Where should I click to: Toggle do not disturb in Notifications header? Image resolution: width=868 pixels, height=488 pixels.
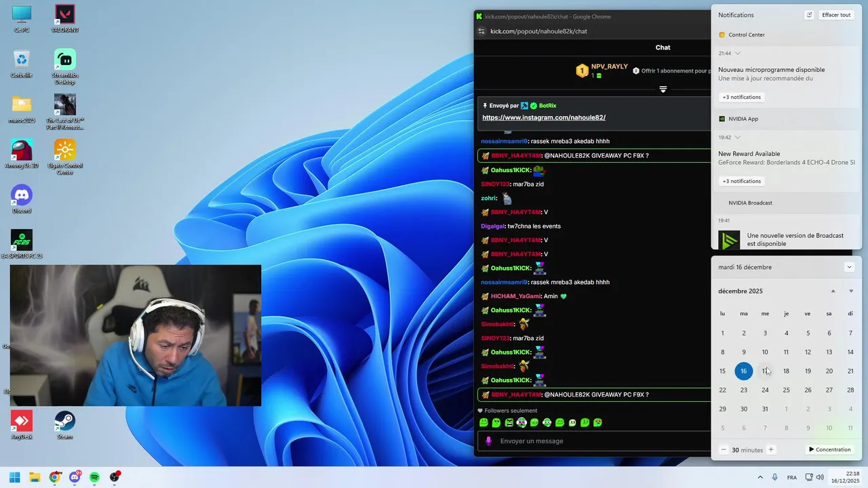point(809,15)
